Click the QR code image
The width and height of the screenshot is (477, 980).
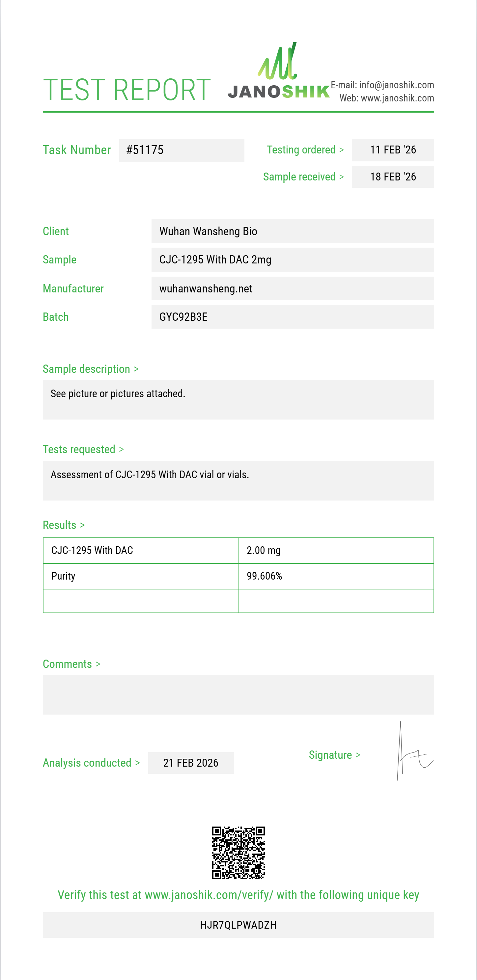coord(238,853)
